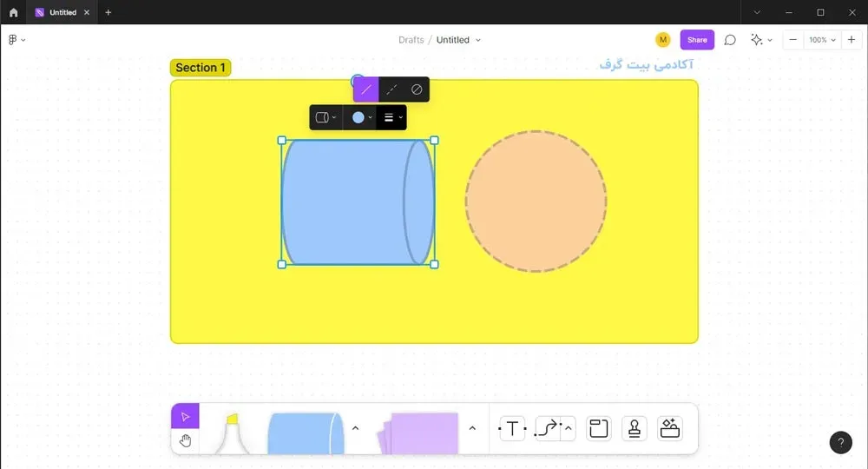This screenshot has width=868, height=469.
Task: Expand the sticky note options chevron
Action: [472, 428]
